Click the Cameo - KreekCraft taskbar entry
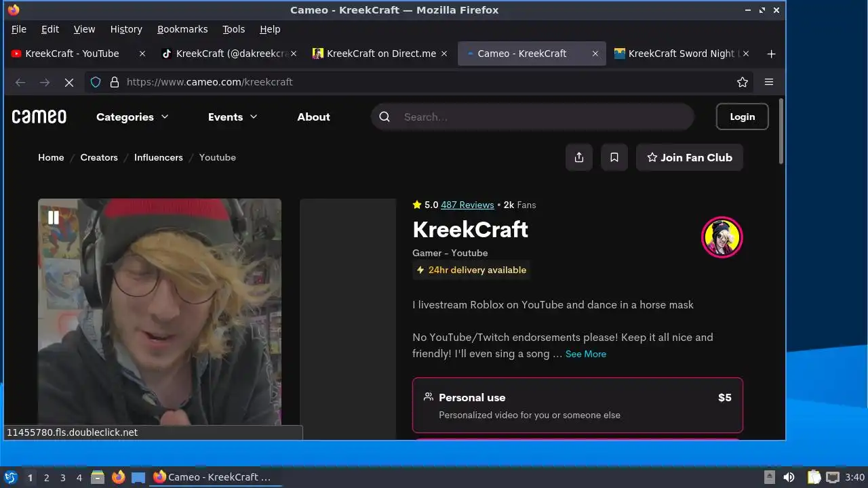 pos(216,477)
